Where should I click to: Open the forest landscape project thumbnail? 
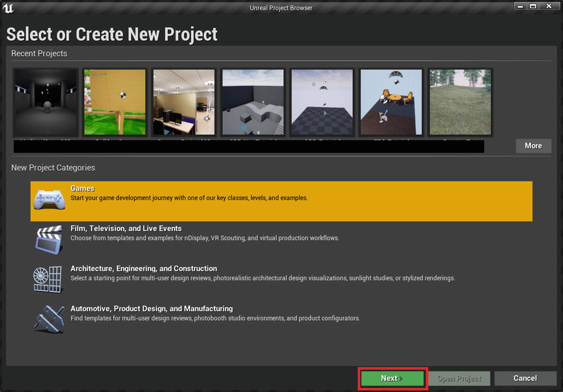[x=460, y=102]
